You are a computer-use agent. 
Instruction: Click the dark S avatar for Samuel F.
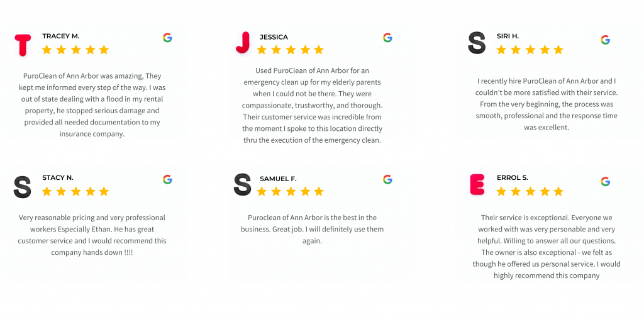pyautogui.click(x=242, y=184)
